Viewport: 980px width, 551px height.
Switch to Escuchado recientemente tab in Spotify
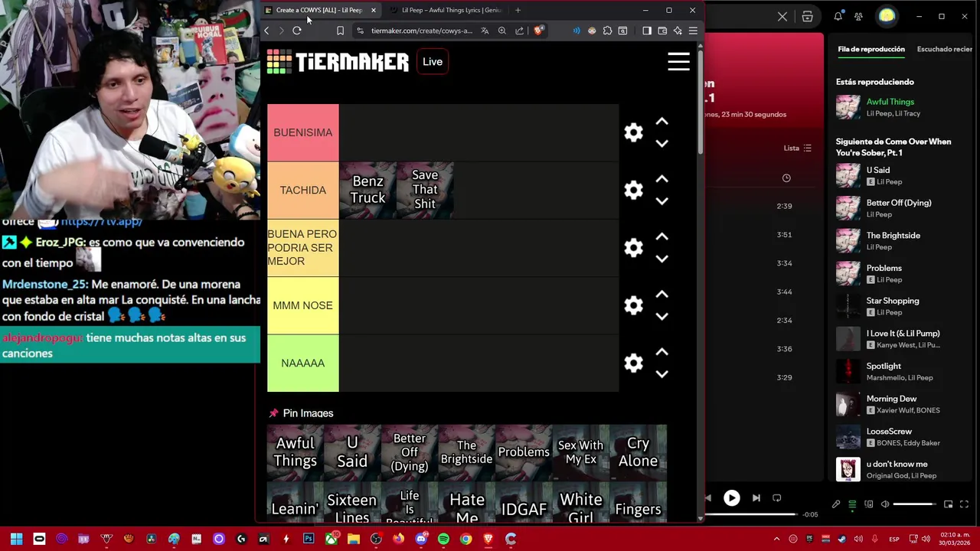pyautogui.click(x=945, y=49)
